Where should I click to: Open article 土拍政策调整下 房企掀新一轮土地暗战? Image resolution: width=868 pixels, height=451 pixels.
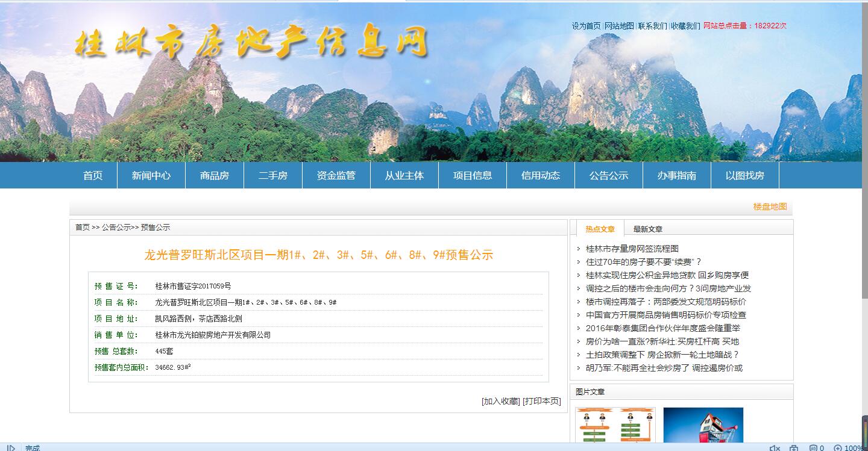(662, 355)
